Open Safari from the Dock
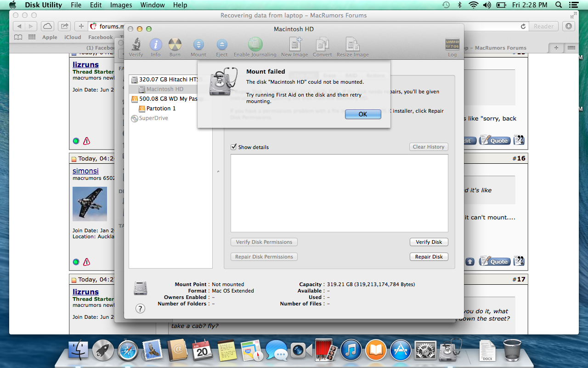Image resolution: width=588 pixels, height=368 pixels. click(x=128, y=351)
